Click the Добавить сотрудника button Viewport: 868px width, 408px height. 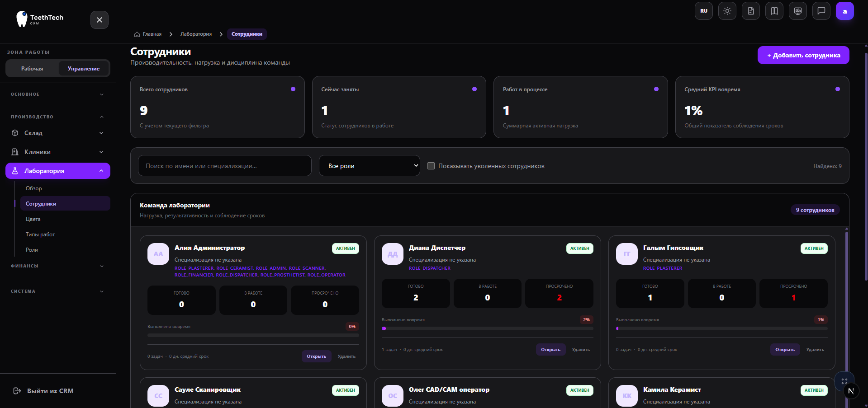(803, 55)
